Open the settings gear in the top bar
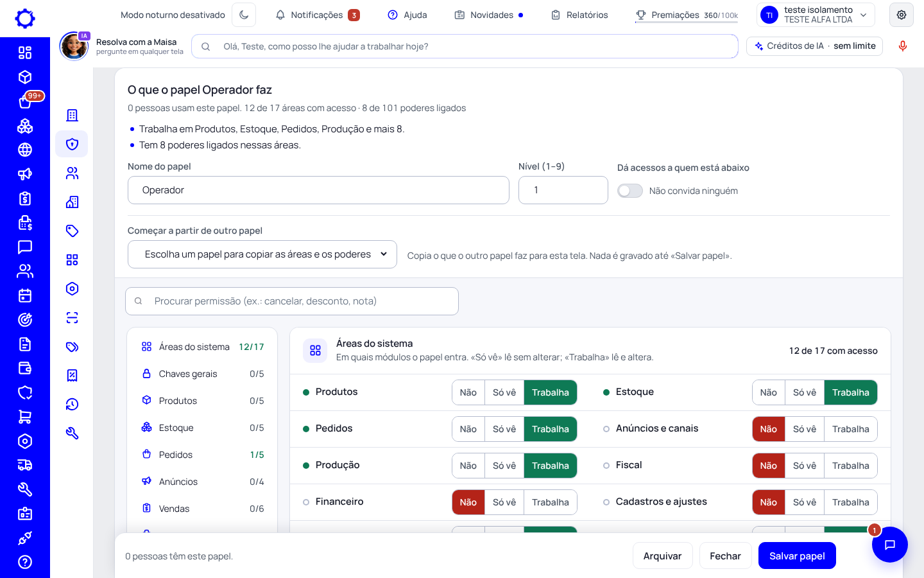The width and height of the screenshot is (924, 578). 902,15
